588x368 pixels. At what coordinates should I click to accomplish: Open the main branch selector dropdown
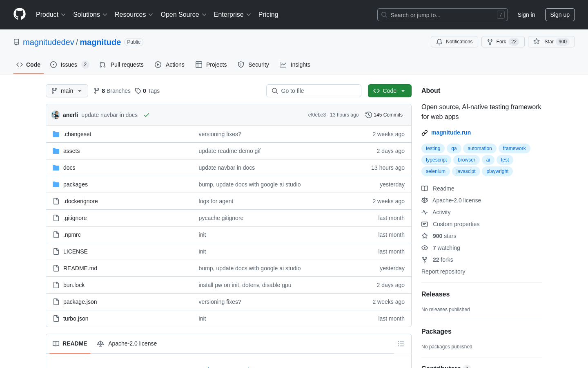(x=67, y=91)
